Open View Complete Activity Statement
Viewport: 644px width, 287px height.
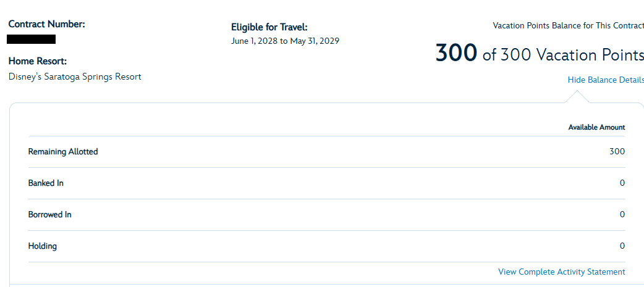561,272
